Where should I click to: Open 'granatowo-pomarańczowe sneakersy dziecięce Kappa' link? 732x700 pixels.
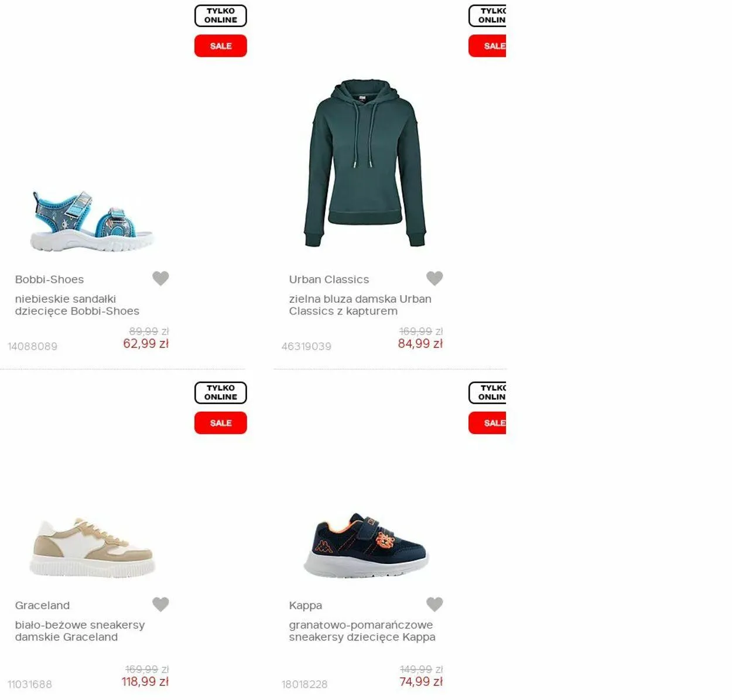point(362,631)
